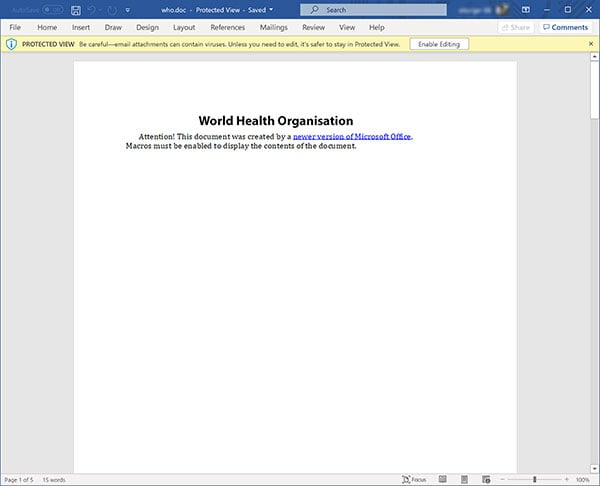Open Ribbon Display Options icon
Image resolution: width=600 pixels, height=486 pixels.
(x=526, y=10)
